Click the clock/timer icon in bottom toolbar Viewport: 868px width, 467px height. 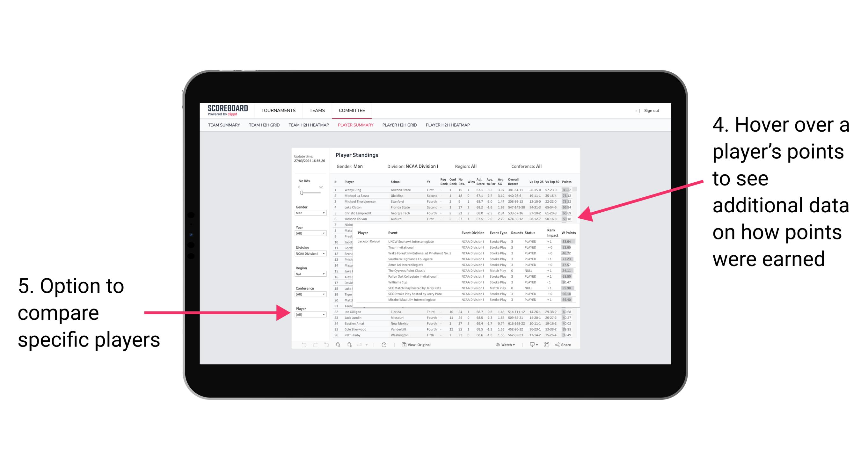(383, 344)
